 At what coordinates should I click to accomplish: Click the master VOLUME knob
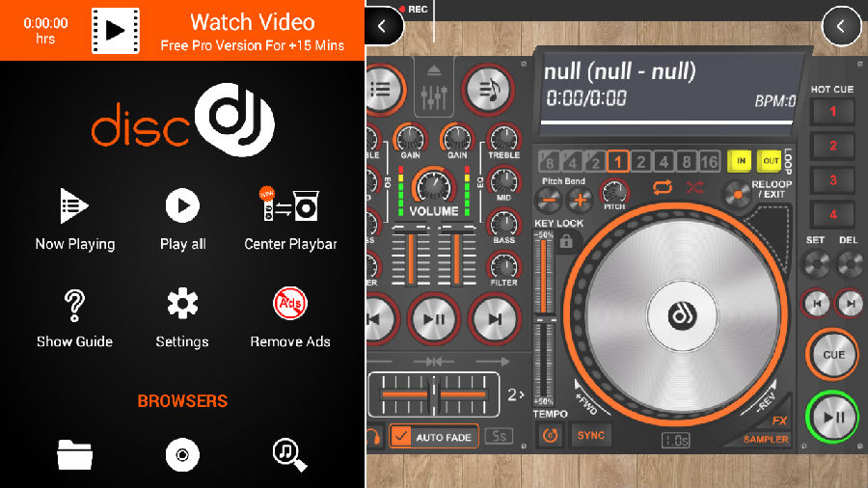[x=433, y=186]
